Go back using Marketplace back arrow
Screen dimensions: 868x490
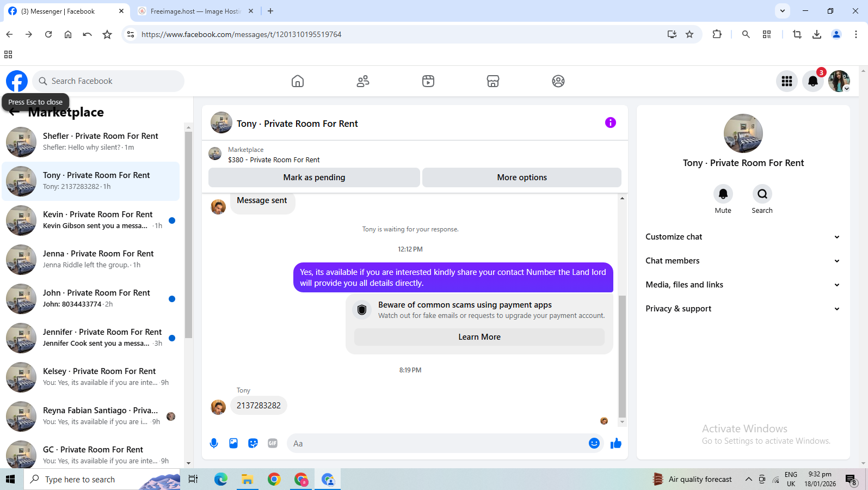pos(14,112)
